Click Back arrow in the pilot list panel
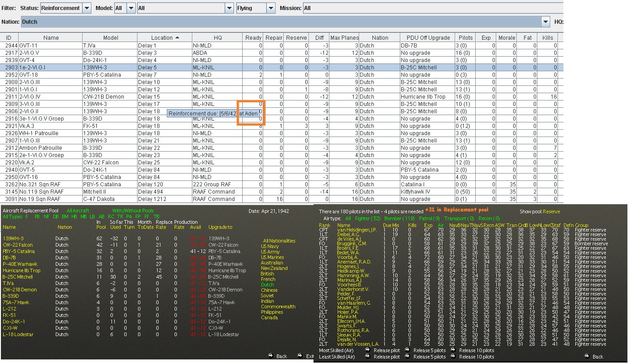This screenshot has width=632, height=364. (x=586, y=356)
